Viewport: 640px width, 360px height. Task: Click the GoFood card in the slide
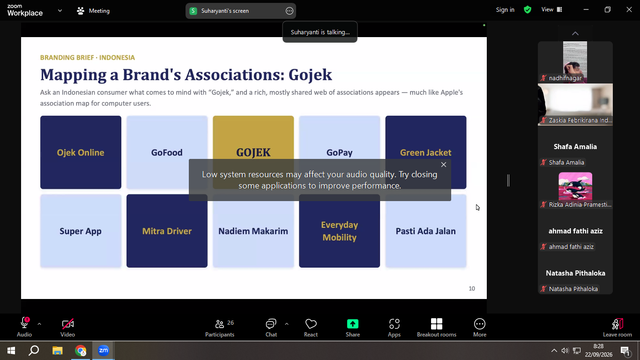[167, 152]
